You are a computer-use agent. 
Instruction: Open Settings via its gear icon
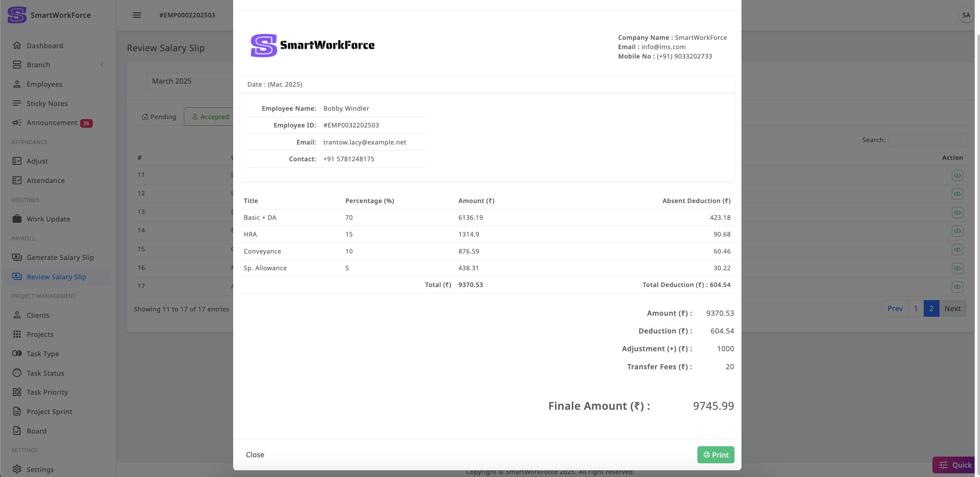point(17,469)
